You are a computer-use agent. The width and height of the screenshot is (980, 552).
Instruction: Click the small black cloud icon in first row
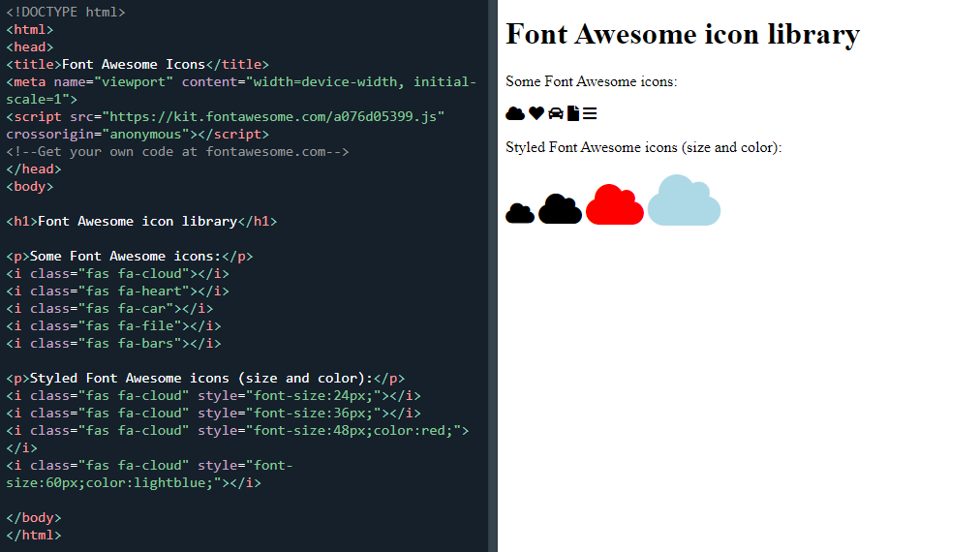tap(515, 113)
